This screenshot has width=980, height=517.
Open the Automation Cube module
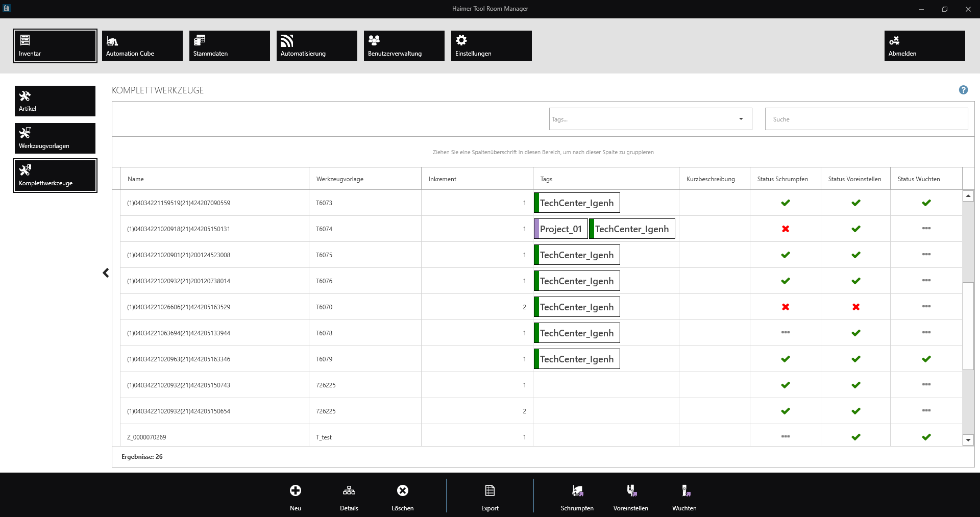click(x=142, y=46)
